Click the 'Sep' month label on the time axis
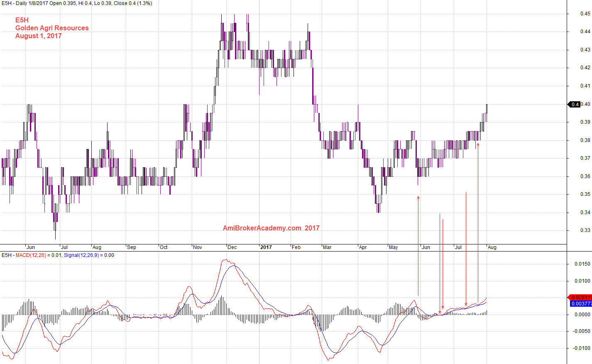Image resolution: width=592 pixels, height=364 pixels. point(132,247)
